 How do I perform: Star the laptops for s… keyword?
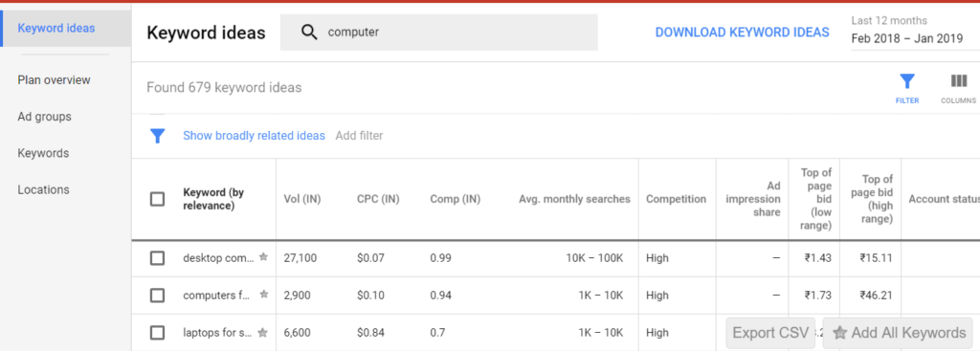(x=263, y=332)
